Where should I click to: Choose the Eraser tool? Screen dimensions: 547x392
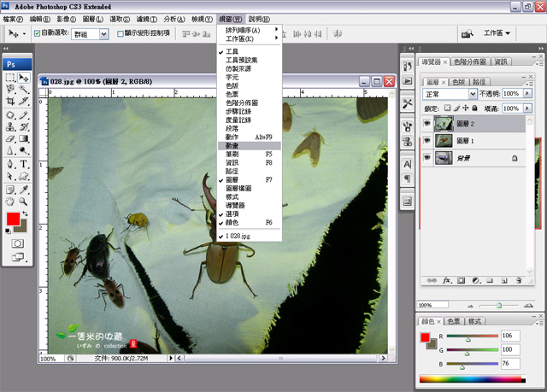pyautogui.click(x=10, y=138)
